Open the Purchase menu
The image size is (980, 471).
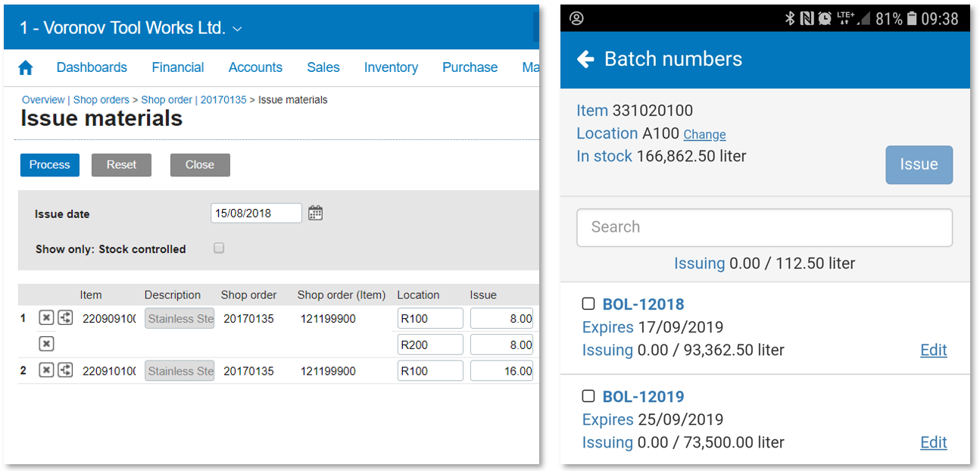470,68
